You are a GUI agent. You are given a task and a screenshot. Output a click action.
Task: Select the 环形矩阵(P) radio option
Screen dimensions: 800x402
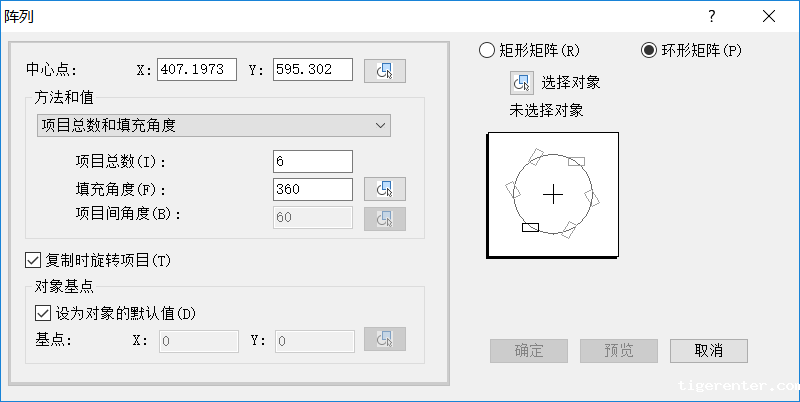pyautogui.click(x=648, y=50)
